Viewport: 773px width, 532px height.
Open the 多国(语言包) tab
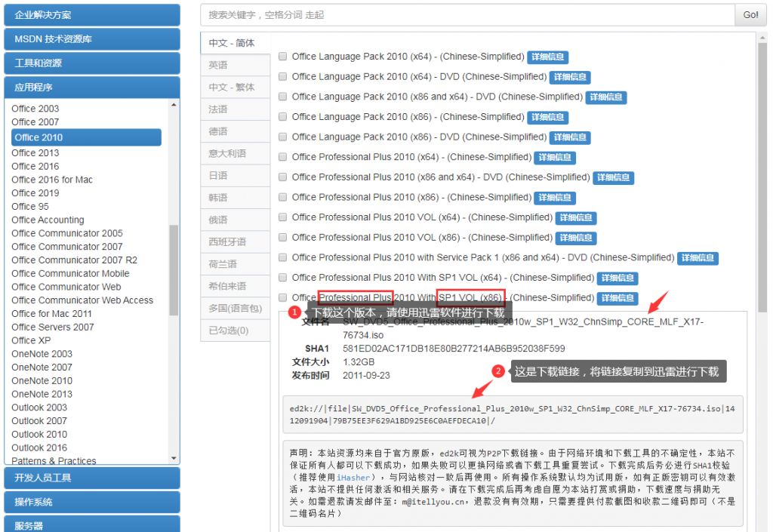pyautogui.click(x=236, y=309)
